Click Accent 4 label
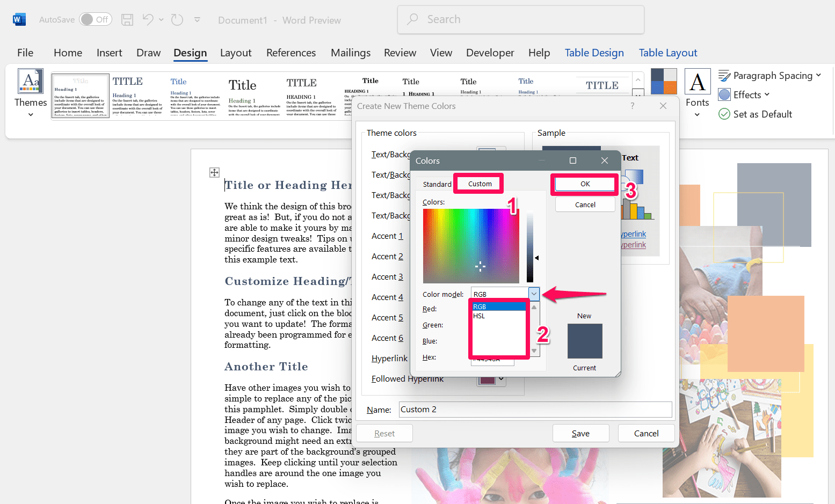The image size is (835, 504). tap(387, 297)
